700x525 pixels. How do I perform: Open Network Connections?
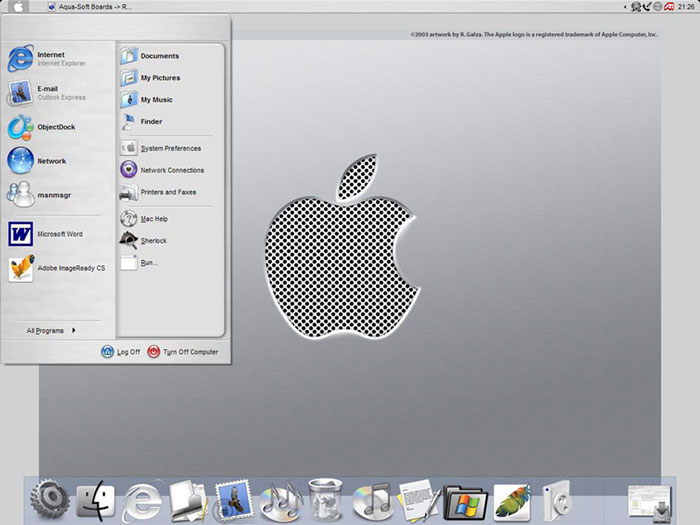pyautogui.click(x=162, y=170)
